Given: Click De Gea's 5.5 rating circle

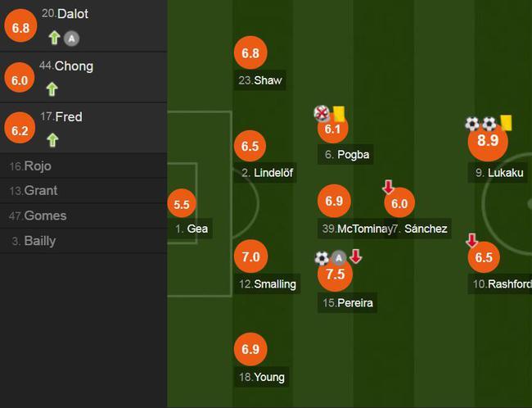Looking at the screenshot, I should click(182, 204).
